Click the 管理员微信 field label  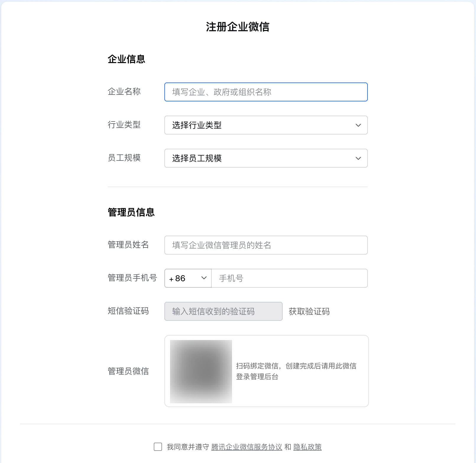click(128, 371)
